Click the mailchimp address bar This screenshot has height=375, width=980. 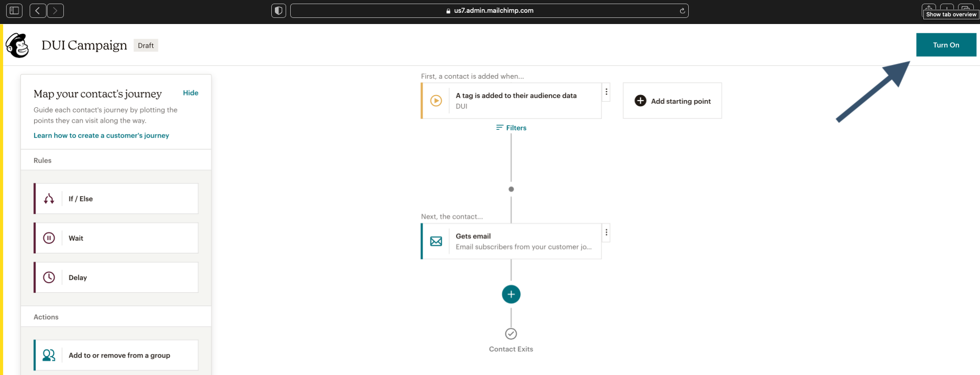click(489, 10)
